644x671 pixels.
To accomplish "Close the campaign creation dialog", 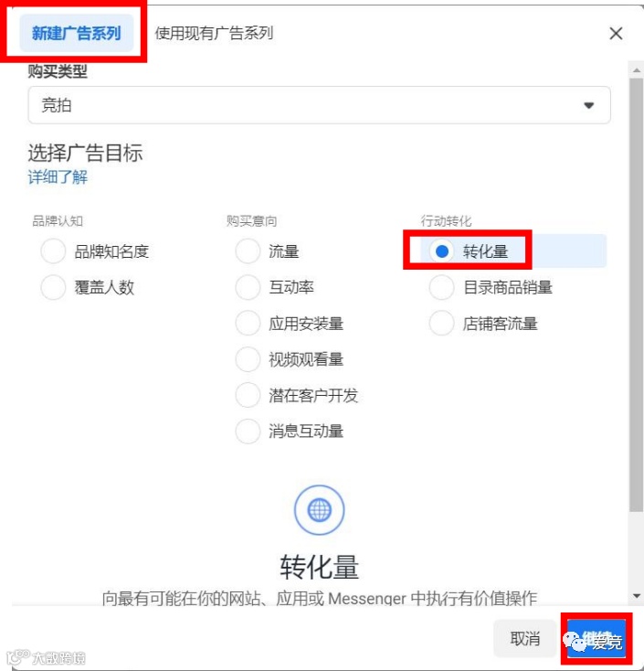I will click(x=616, y=34).
